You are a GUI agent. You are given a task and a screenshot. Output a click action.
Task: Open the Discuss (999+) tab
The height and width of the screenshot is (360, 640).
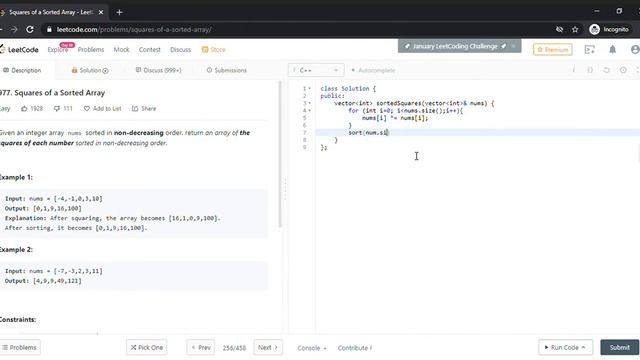(x=158, y=70)
